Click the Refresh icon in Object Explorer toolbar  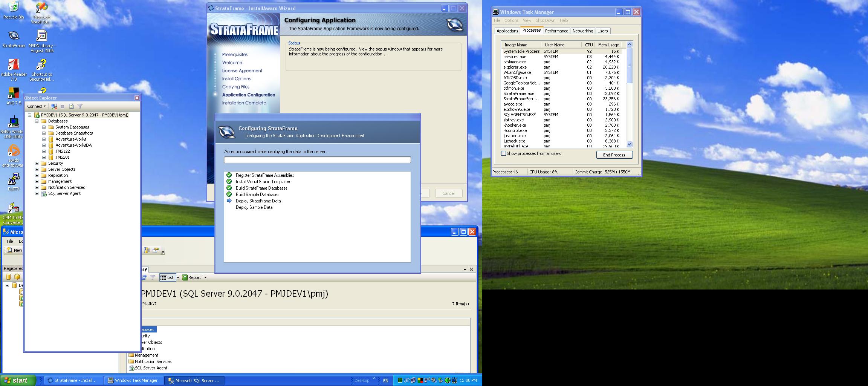(71, 107)
